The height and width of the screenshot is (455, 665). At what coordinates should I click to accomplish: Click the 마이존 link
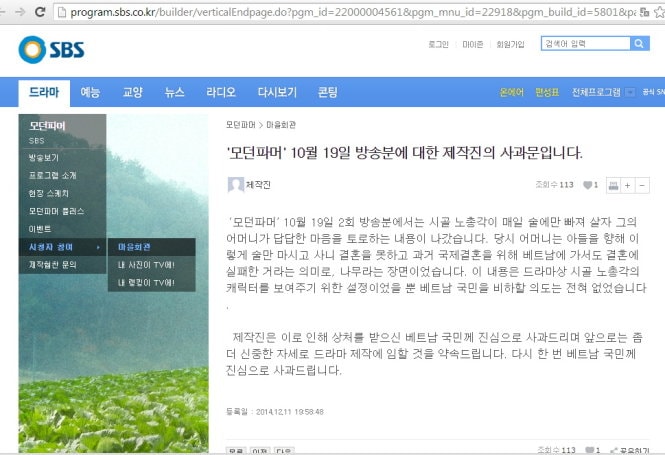(472, 44)
